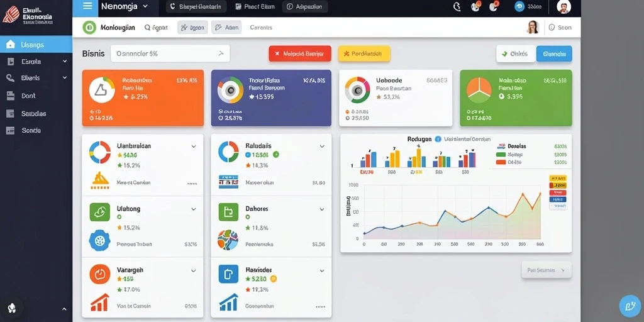Expand the Eanila sidebar item chevron

click(x=65, y=62)
